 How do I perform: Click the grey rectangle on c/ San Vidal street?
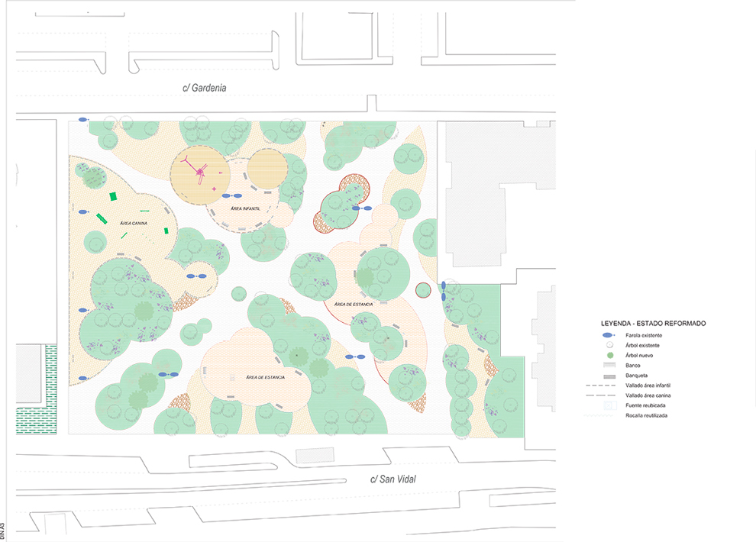tap(315, 455)
